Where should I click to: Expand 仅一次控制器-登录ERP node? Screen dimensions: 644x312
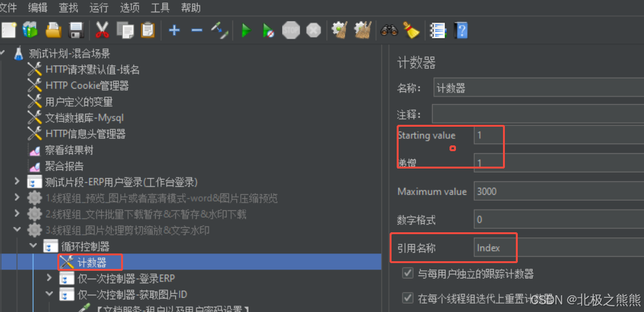pyautogui.click(x=50, y=278)
